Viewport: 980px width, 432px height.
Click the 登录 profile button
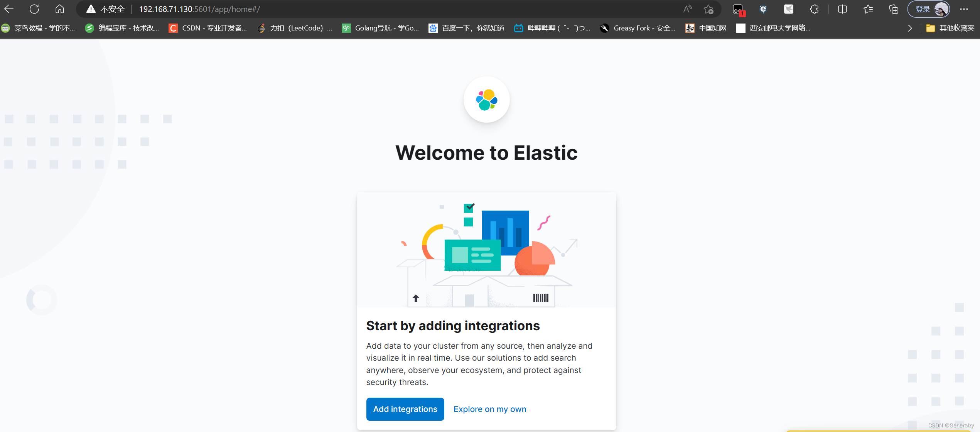click(x=929, y=9)
